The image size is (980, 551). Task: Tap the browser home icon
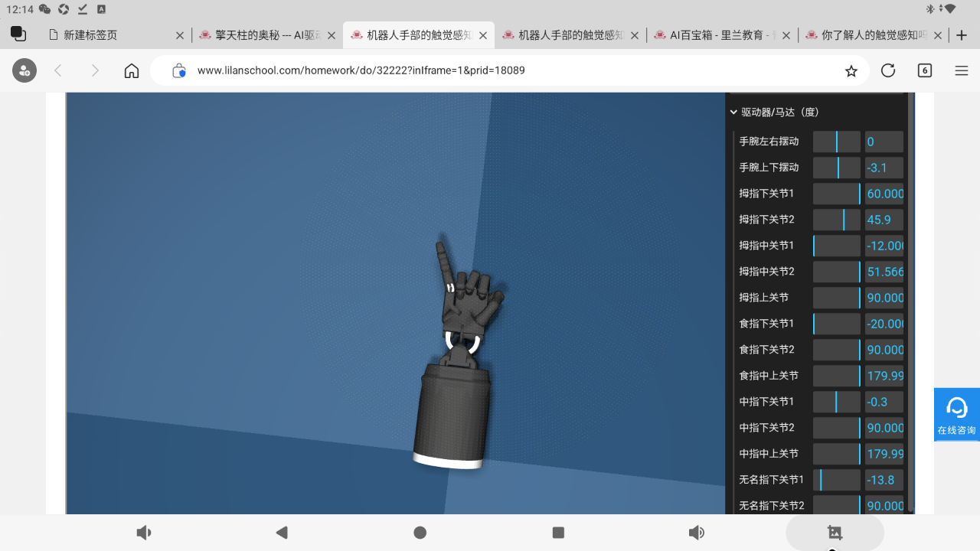[132, 70]
